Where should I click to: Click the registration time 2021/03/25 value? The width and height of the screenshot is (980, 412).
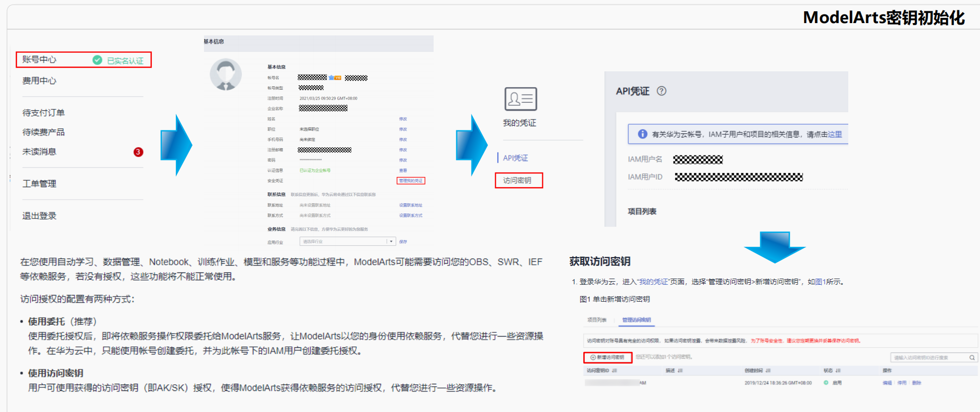pos(329,99)
